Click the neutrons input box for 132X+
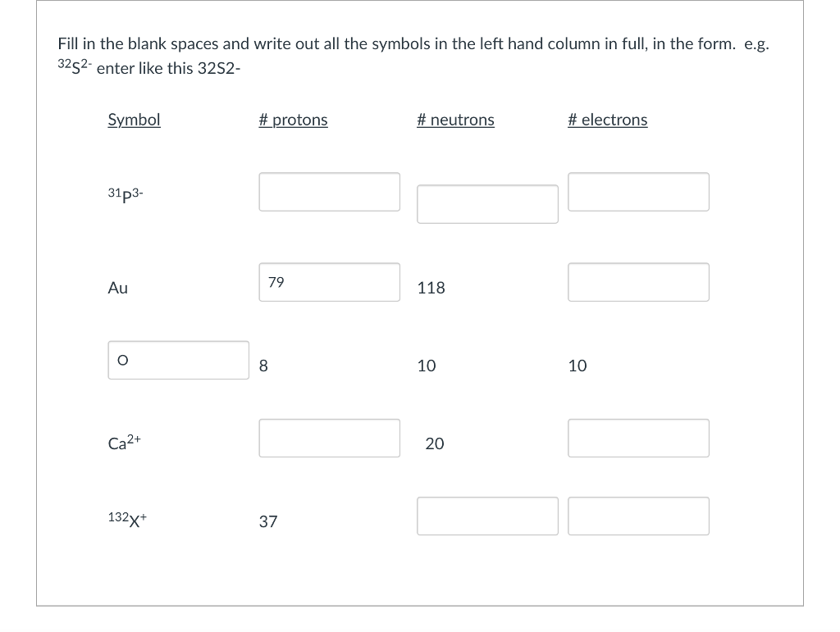 tap(487, 516)
